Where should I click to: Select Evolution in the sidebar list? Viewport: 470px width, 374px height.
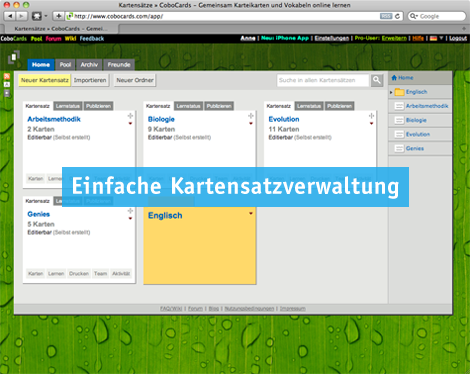420,134
